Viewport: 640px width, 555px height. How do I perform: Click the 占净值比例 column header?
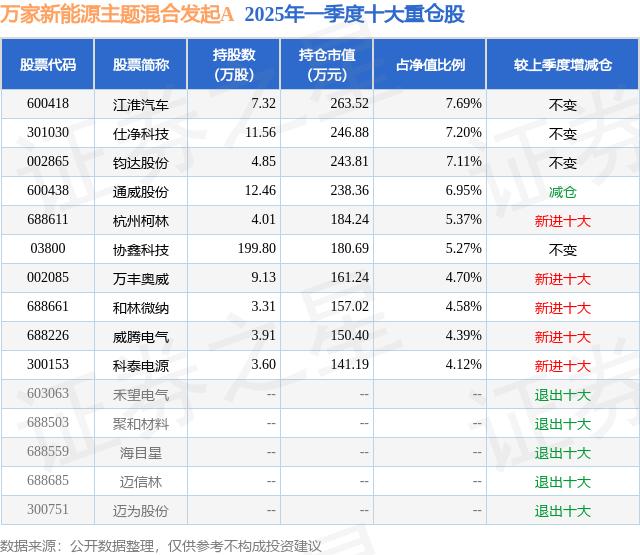click(x=430, y=64)
